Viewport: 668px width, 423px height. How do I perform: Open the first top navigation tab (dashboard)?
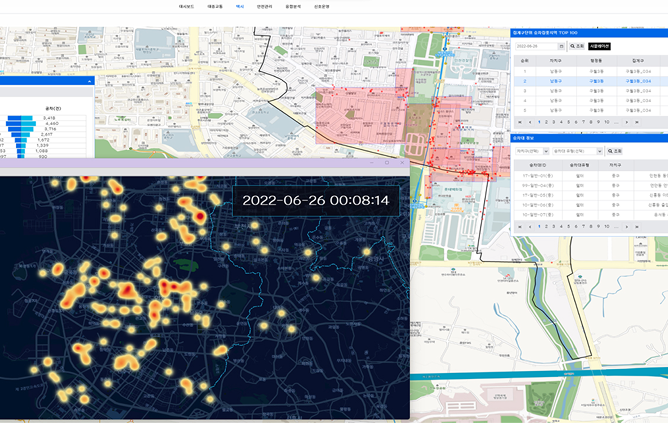pyautogui.click(x=186, y=6)
